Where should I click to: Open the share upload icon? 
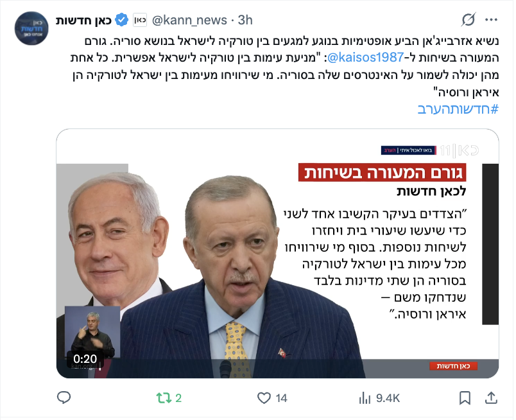click(x=491, y=398)
